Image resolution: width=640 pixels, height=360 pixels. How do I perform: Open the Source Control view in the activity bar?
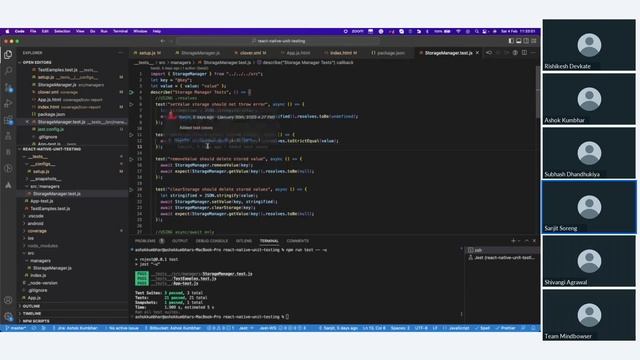[x=8, y=87]
